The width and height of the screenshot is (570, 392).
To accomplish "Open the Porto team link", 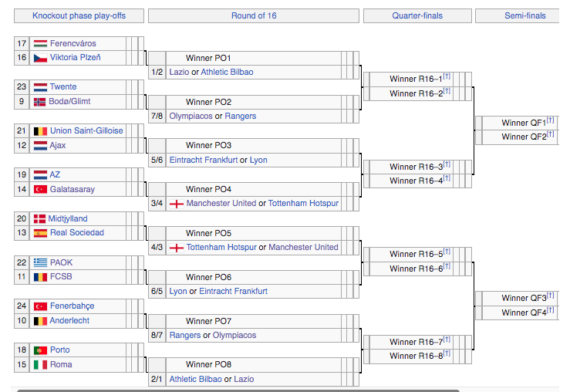I will pos(60,350).
